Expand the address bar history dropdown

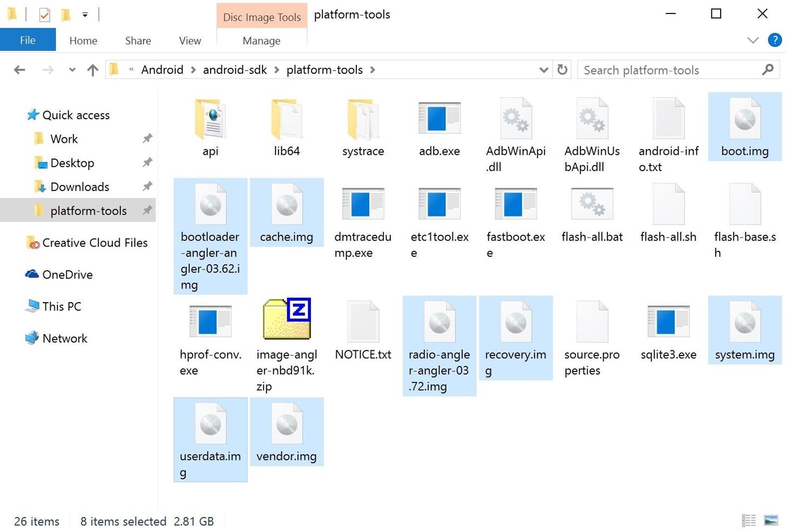544,70
